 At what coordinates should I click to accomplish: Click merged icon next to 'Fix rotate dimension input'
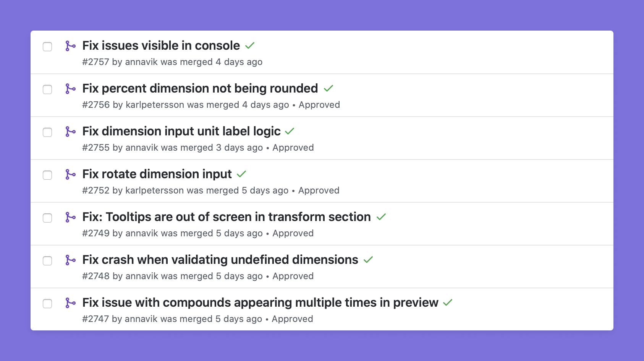click(70, 174)
